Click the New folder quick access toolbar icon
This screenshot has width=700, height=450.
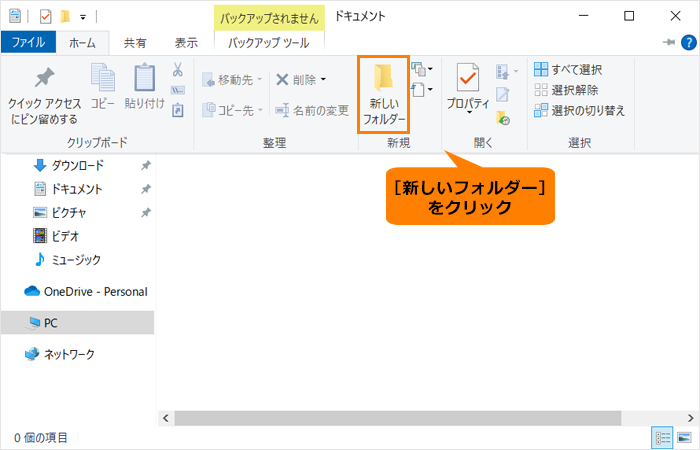[66, 17]
